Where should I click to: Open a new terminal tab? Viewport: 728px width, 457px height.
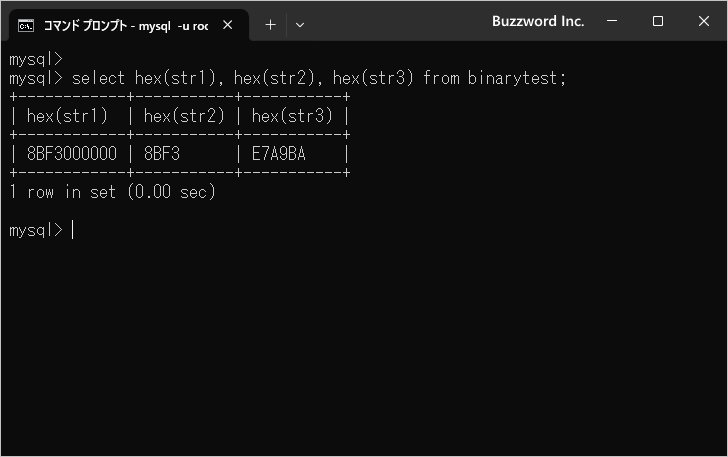coord(270,25)
